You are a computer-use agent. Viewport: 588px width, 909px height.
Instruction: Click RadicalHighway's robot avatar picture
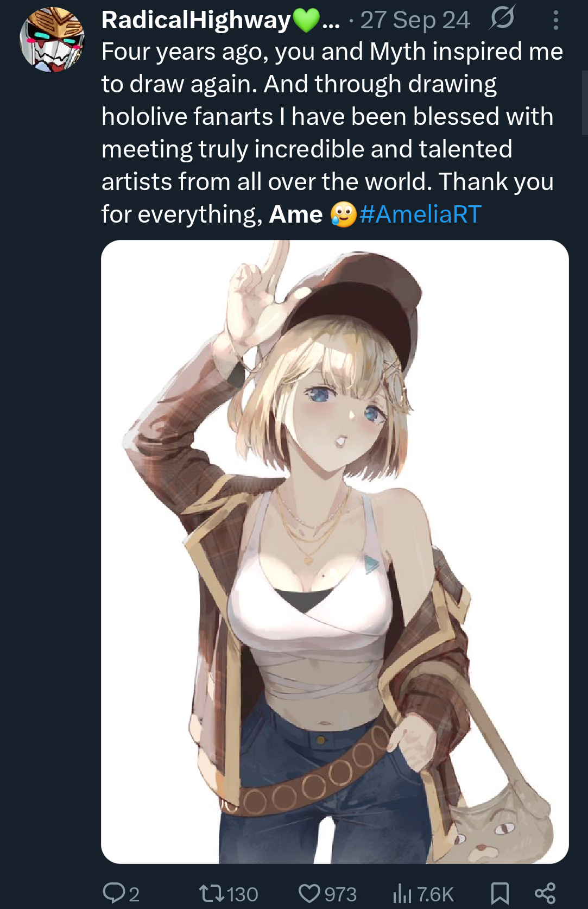pyautogui.click(x=52, y=39)
